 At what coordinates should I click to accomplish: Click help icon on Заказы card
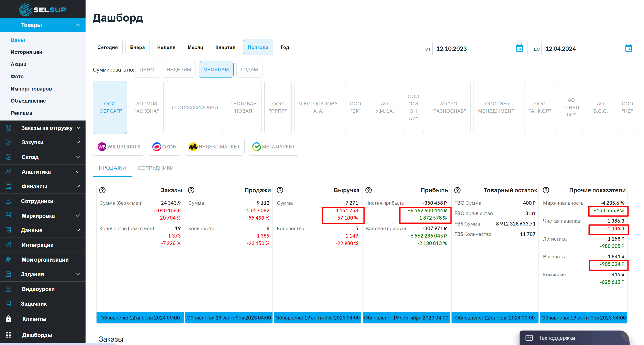click(102, 190)
